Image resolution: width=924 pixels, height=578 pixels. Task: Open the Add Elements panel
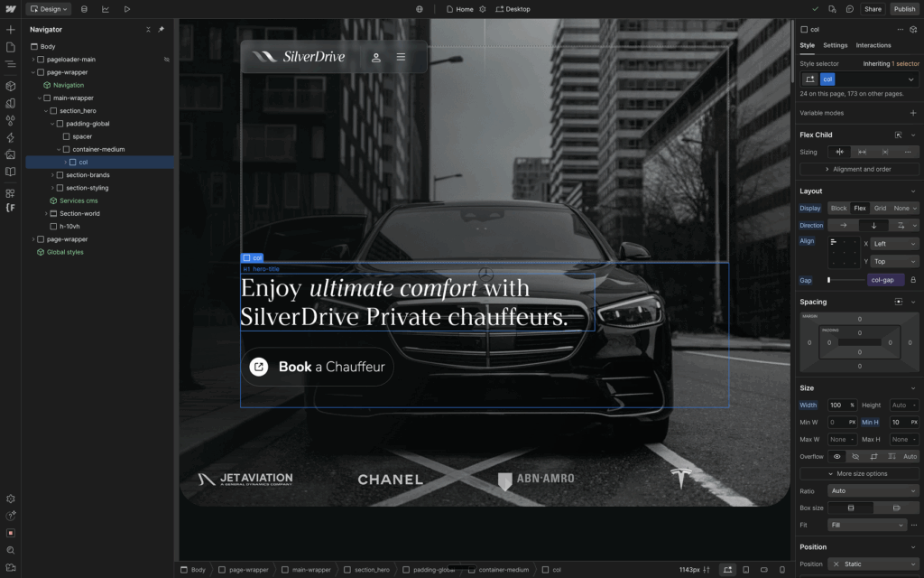pyautogui.click(x=11, y=30)
